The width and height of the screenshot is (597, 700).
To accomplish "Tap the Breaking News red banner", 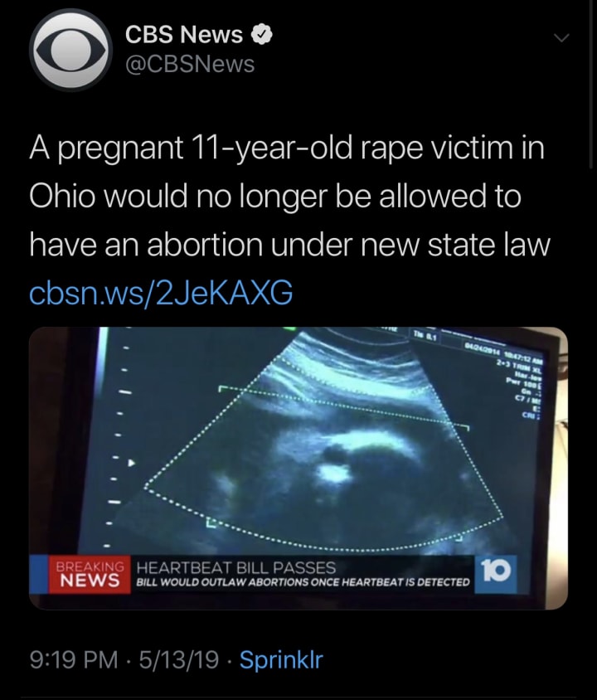I will (90, 575).
